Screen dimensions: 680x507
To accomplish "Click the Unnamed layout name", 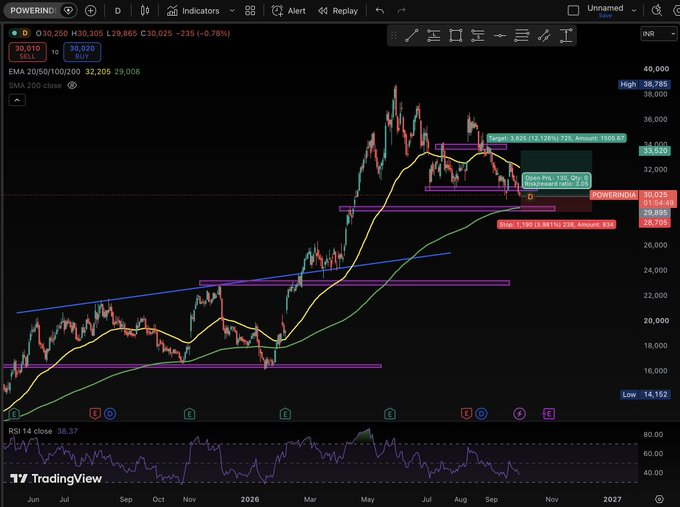I will [605, 8].
